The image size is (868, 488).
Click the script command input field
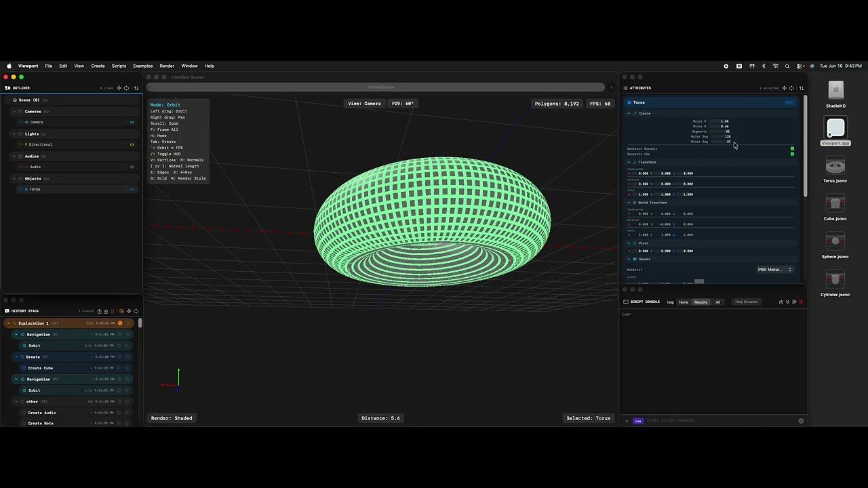pos(720,420)
